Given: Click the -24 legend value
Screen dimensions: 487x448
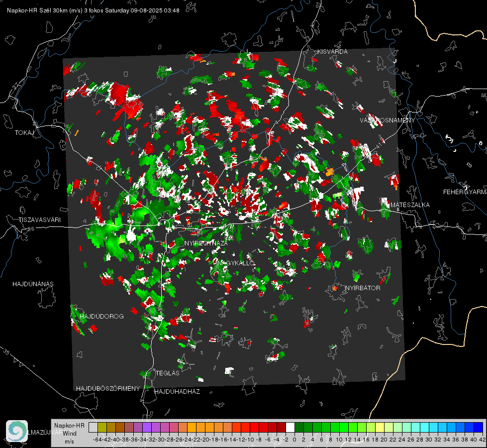Looking at the screenshot, I should (x=187, y=440).
